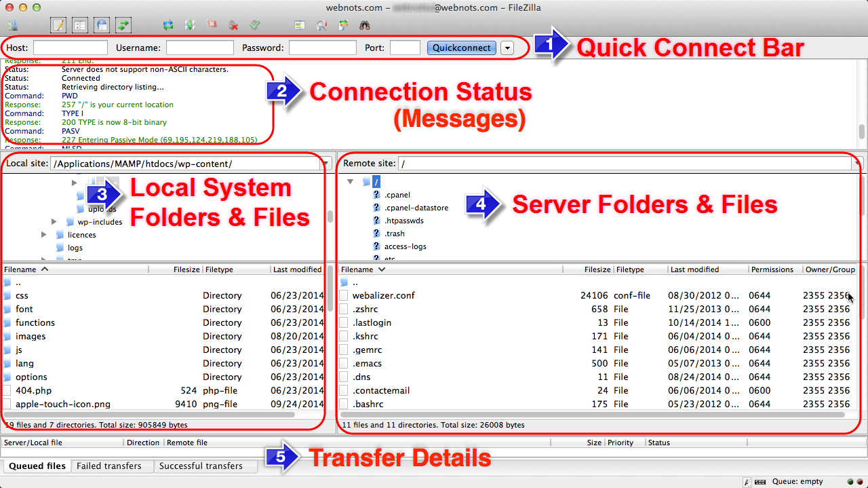Image resolution: width=868 pixels, height=488 pixels.
Task: Sort remote files by Filename header
Action: pos(450,269)
